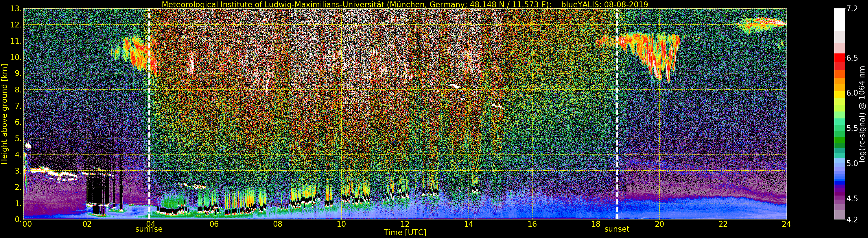Click the '20' tick label on the time axis

point(659,224)
